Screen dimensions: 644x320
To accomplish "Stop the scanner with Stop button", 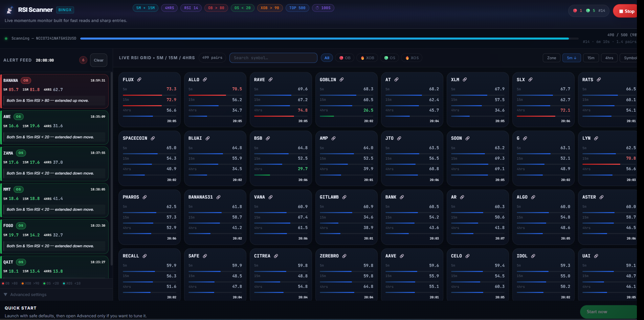I will 626,11.
